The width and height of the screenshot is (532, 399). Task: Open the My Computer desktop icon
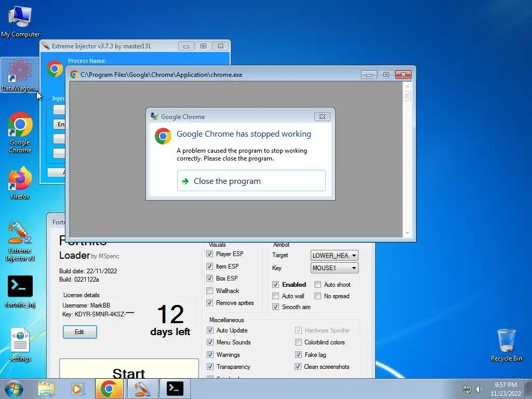tap(20, 22)
